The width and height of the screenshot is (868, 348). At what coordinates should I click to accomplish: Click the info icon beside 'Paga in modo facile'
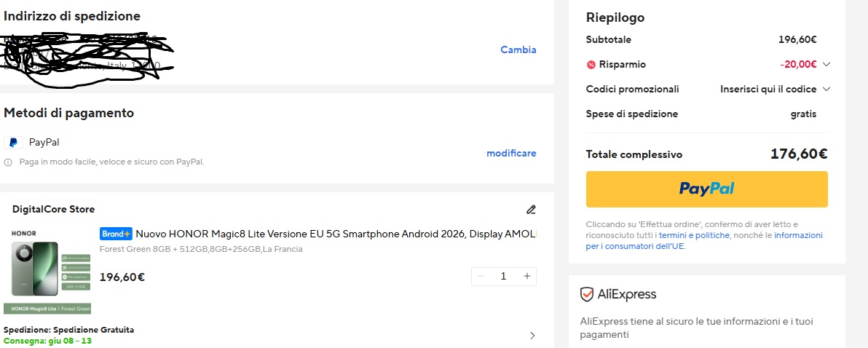tap(8, 162)
